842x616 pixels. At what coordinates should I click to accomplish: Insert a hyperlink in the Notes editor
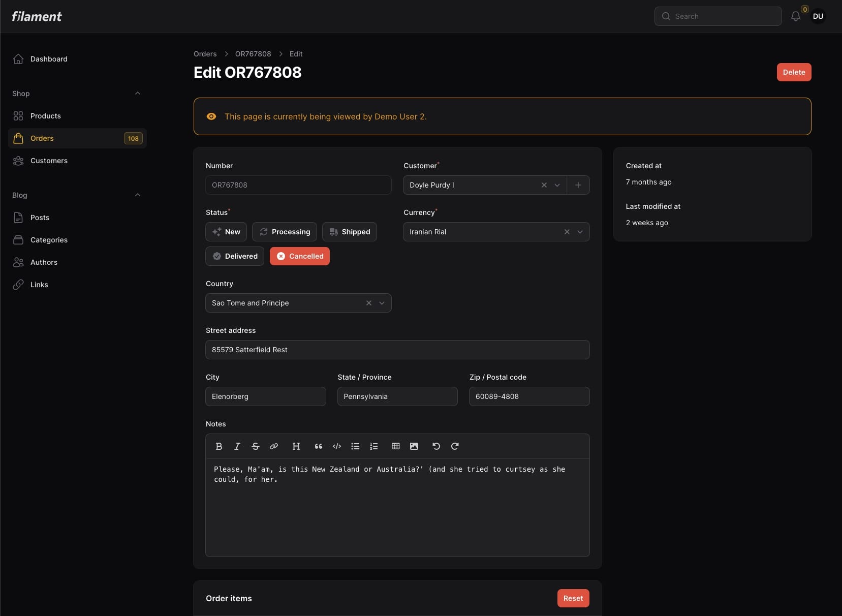click(274, 446)
